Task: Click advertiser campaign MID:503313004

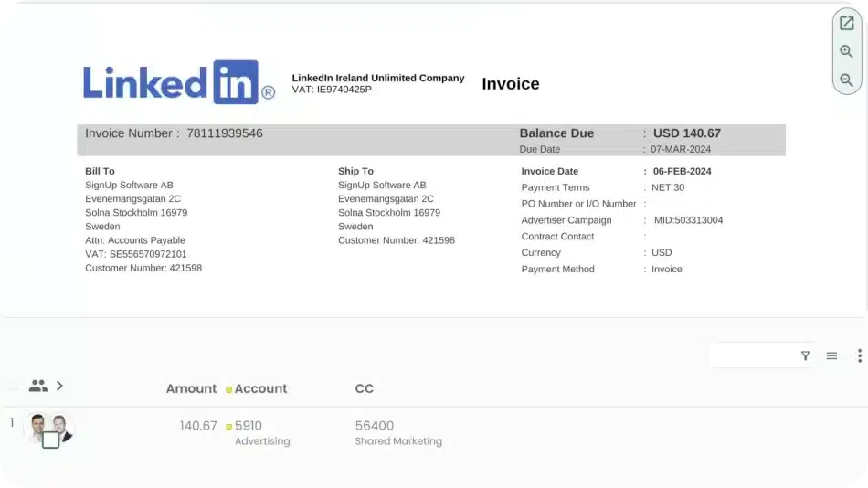Action: point(688,220)
